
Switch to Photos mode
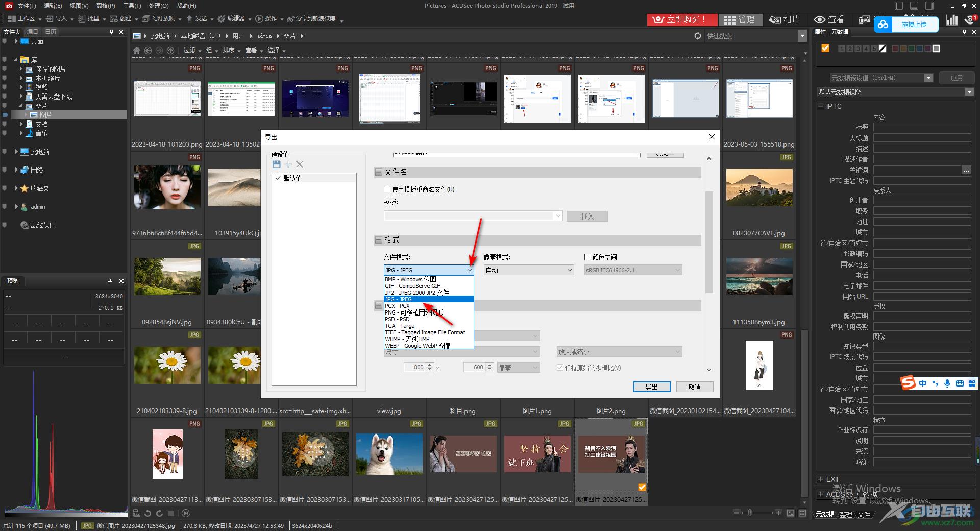click(784, 19)
